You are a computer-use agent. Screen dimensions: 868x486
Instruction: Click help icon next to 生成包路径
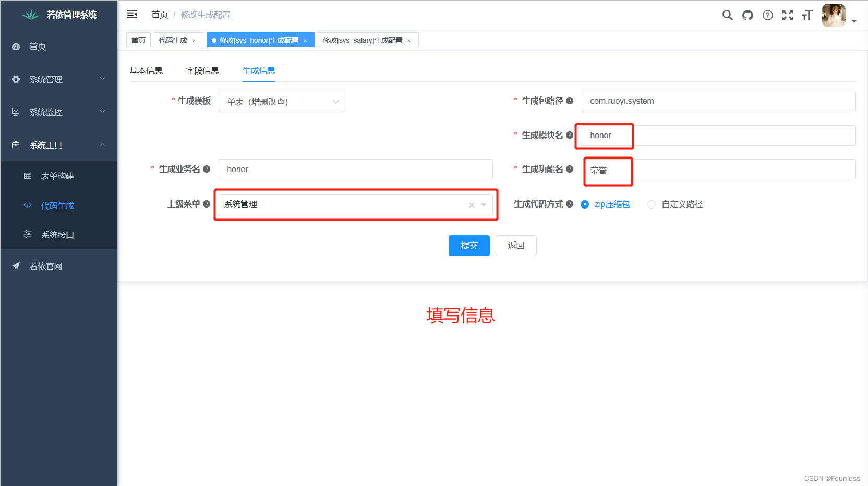coord(569,101)
